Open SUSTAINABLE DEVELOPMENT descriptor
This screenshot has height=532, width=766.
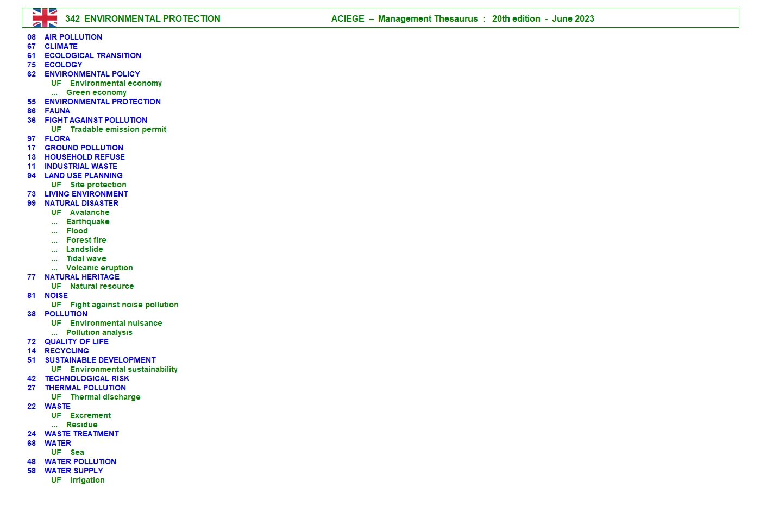pyautogui.click(x=100, y=360)
